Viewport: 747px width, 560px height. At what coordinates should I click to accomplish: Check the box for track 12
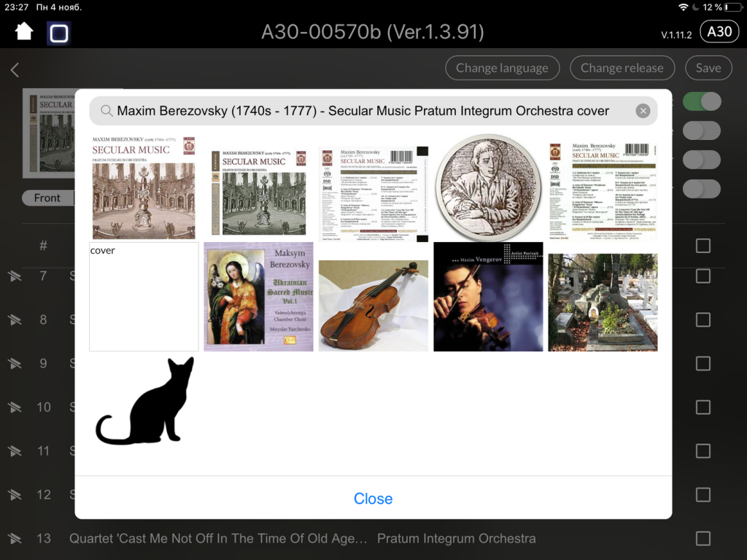(703, 495)
